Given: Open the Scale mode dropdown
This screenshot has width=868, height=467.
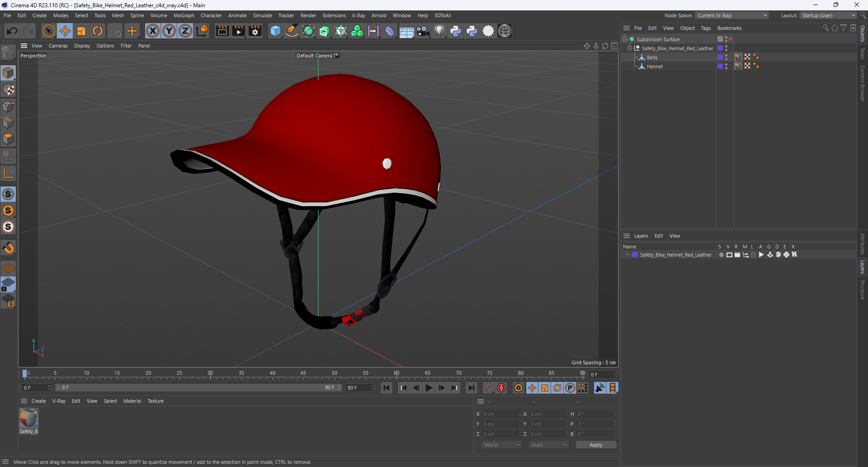Looking at the screenshot, I should pyautogui.click(x=548, y=445).
